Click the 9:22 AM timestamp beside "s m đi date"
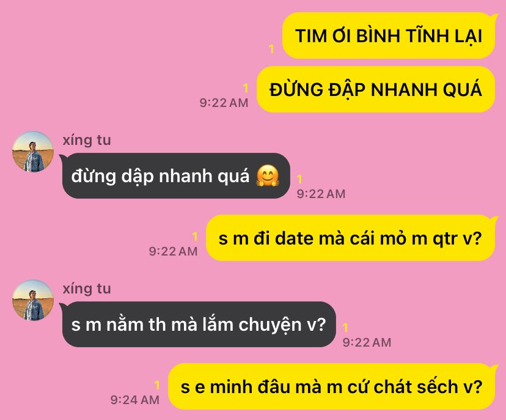This screenshot has height=420, width=506. point(174,251)
